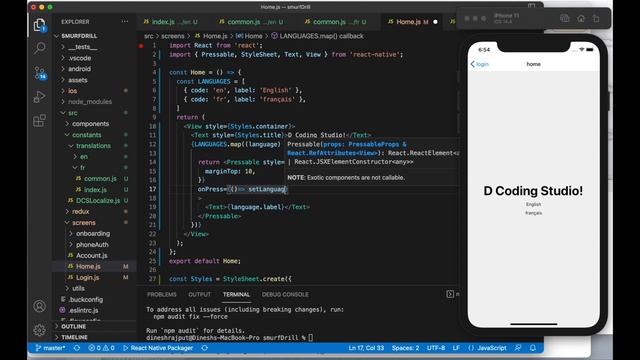Image resolution: width=640 pixels, height=360 pixels.
Task: Click Simulator home button icon
Action: [x=581, y=18]
